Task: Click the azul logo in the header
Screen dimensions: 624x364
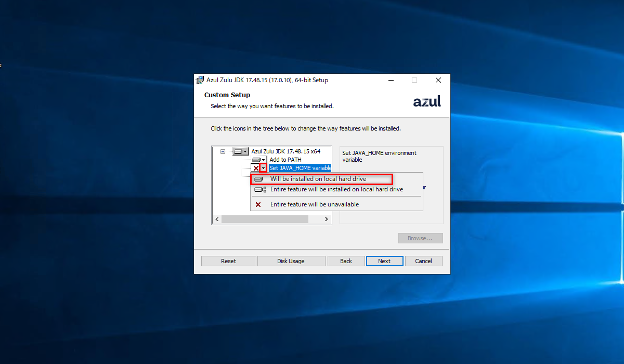Action: (x=427, y=101)
